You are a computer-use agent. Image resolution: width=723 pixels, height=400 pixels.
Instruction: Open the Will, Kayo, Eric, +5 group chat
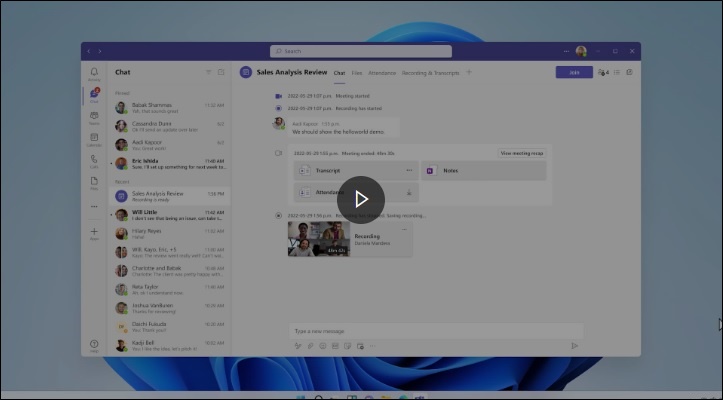169,252
